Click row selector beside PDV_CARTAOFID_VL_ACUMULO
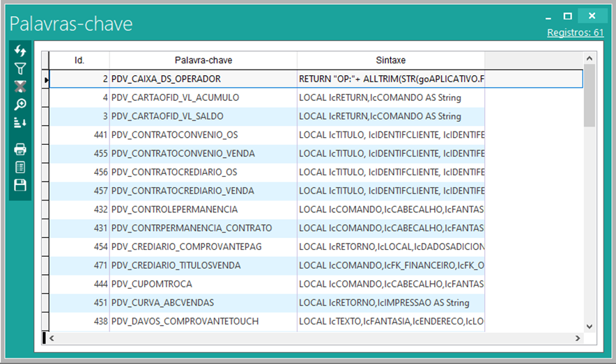 pyautogui.click(x=47, y=98)
